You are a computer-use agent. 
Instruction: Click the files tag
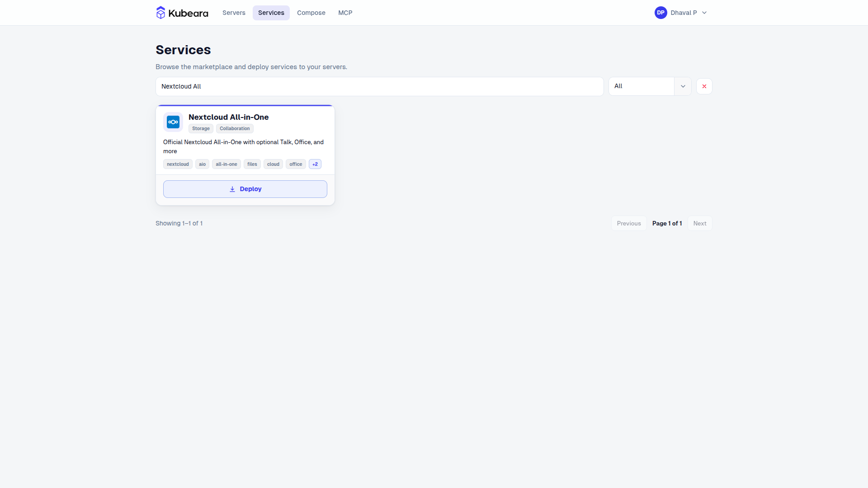[x=252, y=164]
